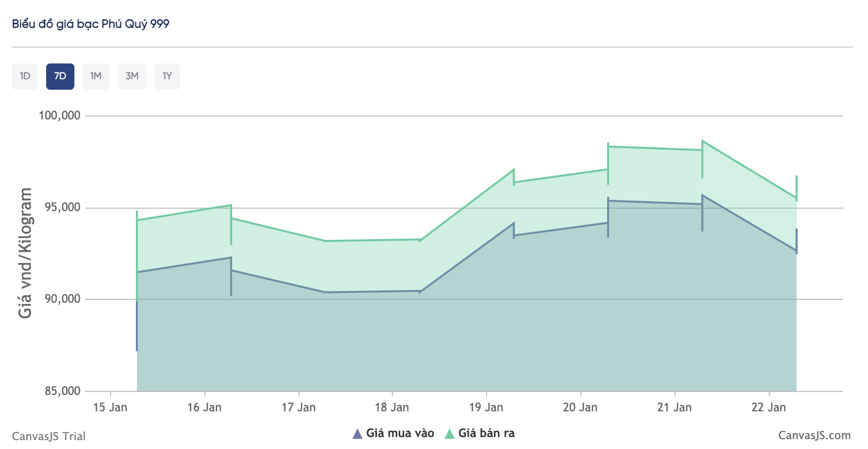Click the '15 Jan' x-axis label
This screenshot has height=449, width=868.
tap(110, 407)
